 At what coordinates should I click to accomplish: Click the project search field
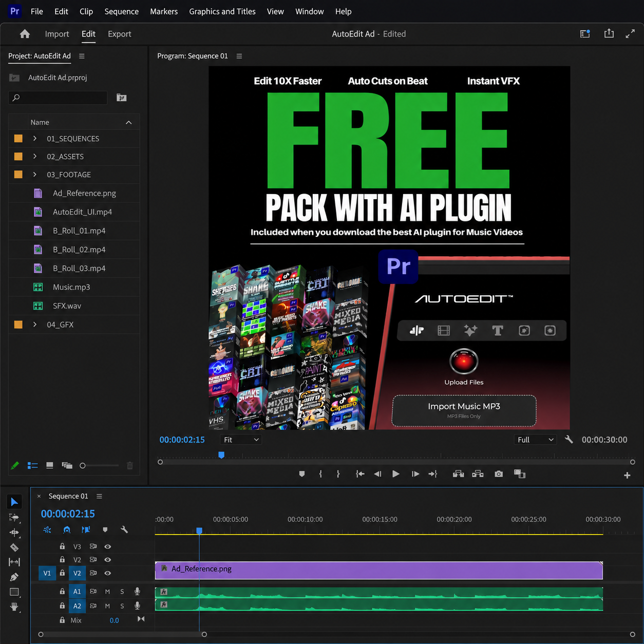pyautogui.click(x=58, y=98)
